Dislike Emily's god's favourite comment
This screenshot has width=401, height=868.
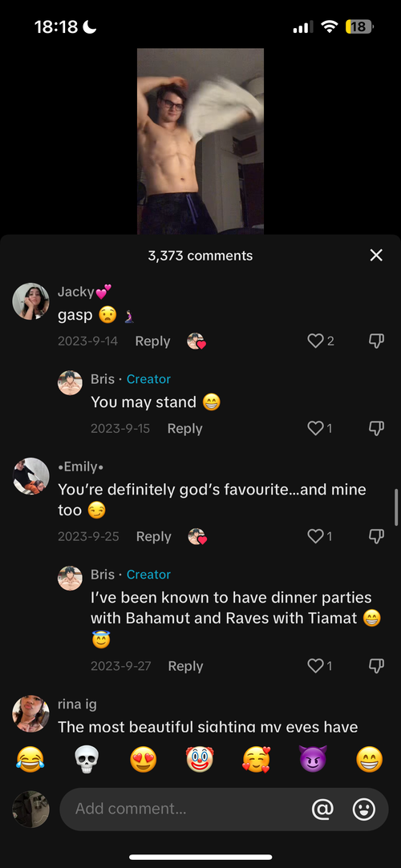click(x=376, y=536)
